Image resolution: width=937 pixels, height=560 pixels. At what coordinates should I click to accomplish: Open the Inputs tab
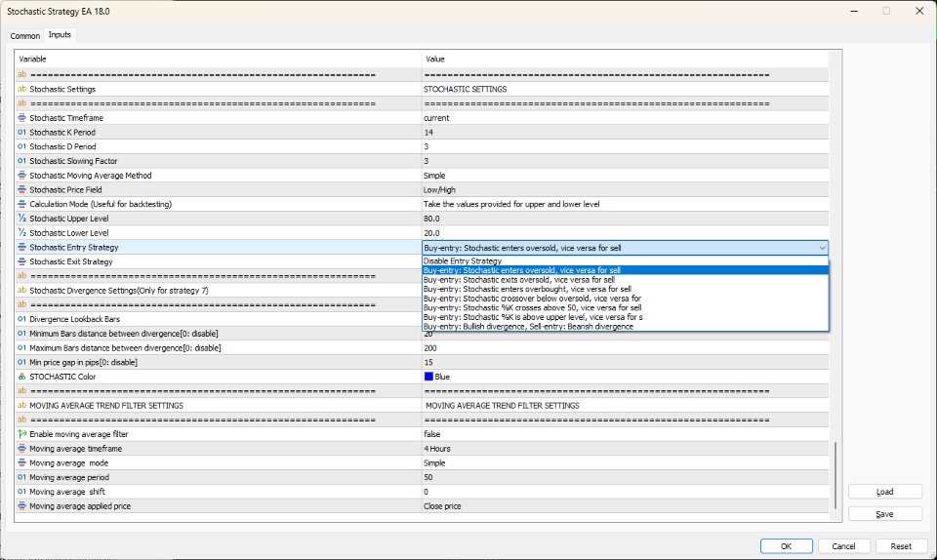(x=60, y=34)
